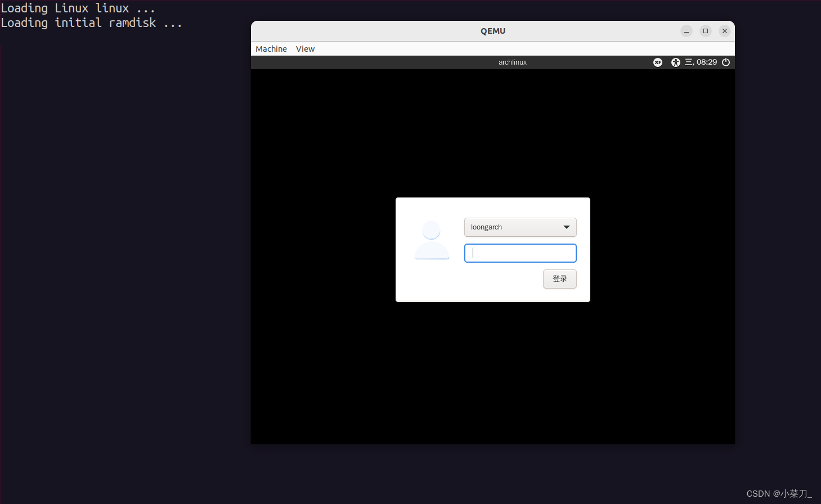
Task: Click the power icon in the top bar
Action: tap(725, 62)
